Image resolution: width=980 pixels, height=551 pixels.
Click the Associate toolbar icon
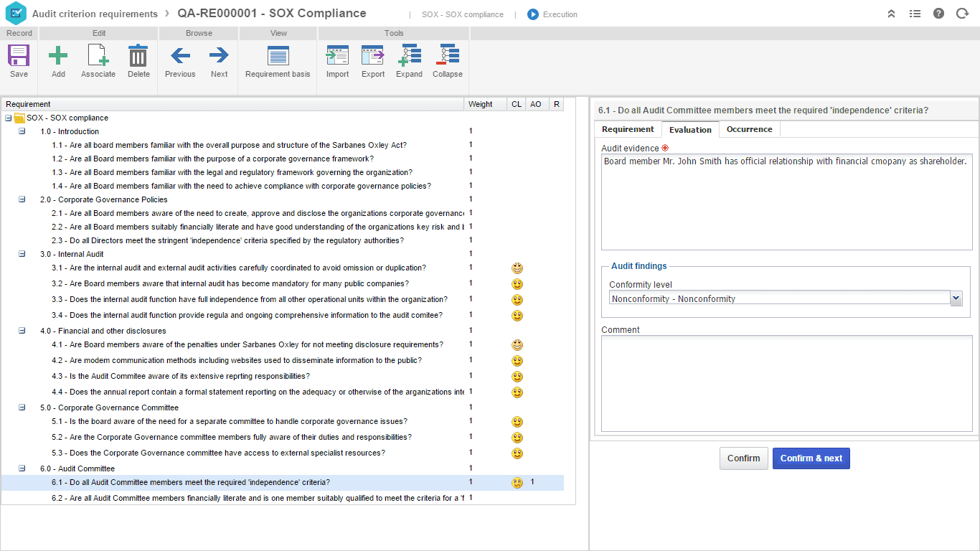pos(98,56)
